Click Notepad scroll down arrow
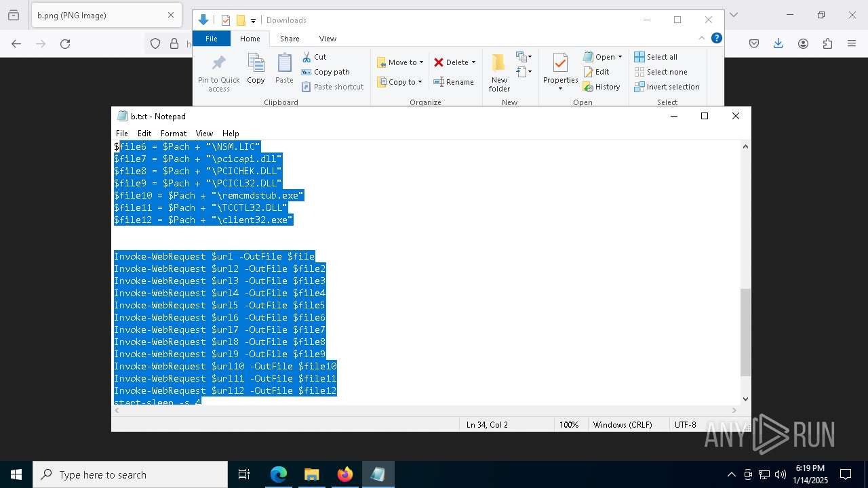 pos(745,399)
